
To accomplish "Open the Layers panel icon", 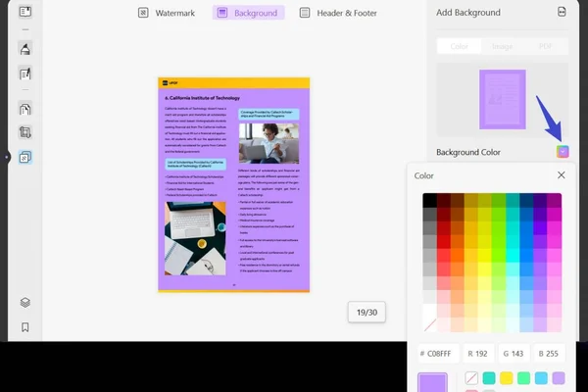I will [25, 303].
